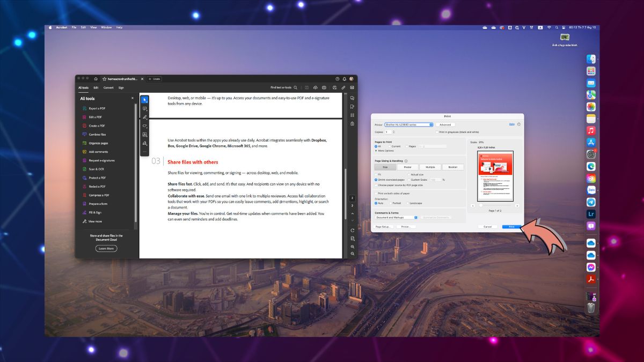Open the sign stamp tool in quick toolbar
644x362 pixels.
[x=144, y=143]
